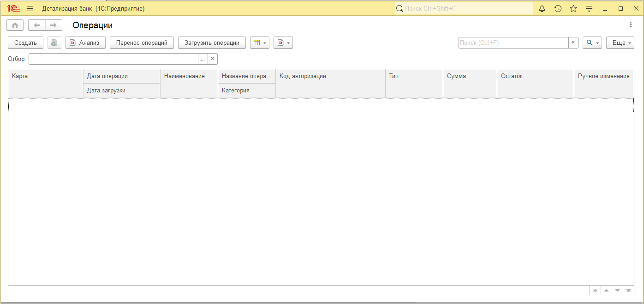Open the Еще dropdown menu

[x=620, y=43]
